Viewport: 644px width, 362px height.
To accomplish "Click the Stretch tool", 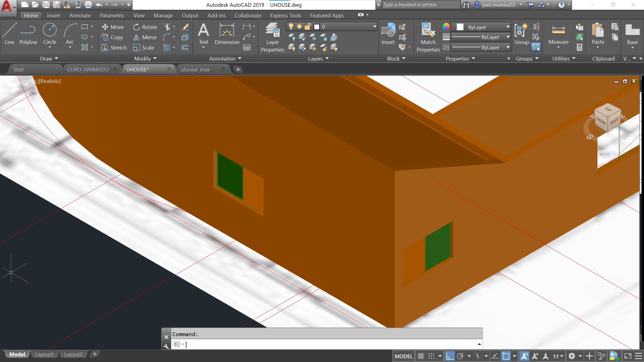I will point(114,48).
